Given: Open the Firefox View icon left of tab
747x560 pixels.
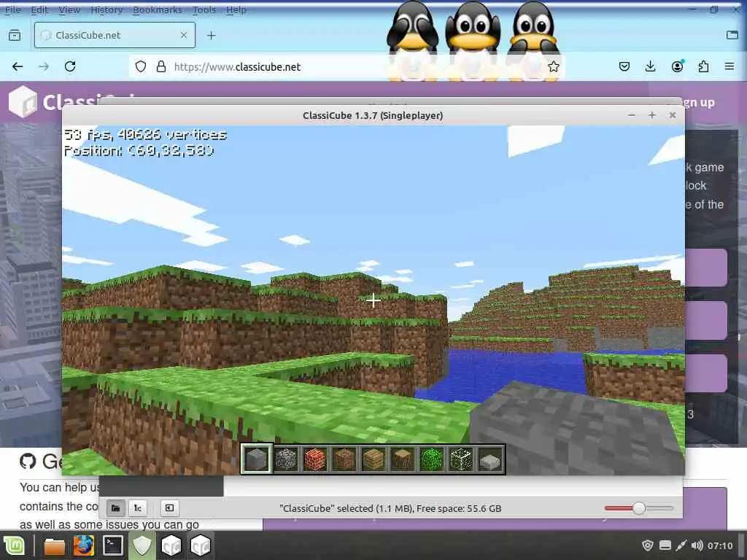Looking at the screenshot, I should pyautogui.click(x=15, y=35).
